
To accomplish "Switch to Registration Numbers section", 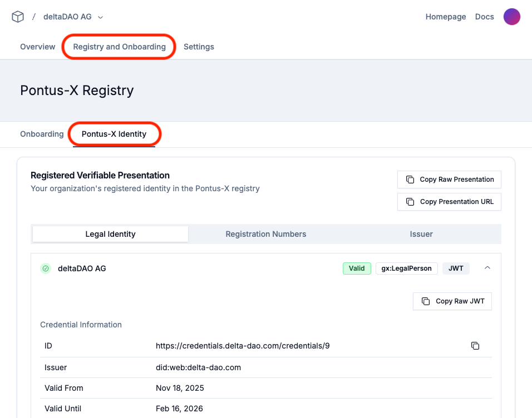I will 265,234.
